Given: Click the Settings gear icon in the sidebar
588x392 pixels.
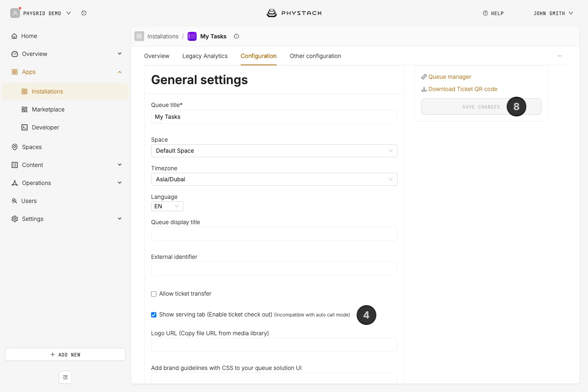Looking at the screenshot, I should pos(15,219).
